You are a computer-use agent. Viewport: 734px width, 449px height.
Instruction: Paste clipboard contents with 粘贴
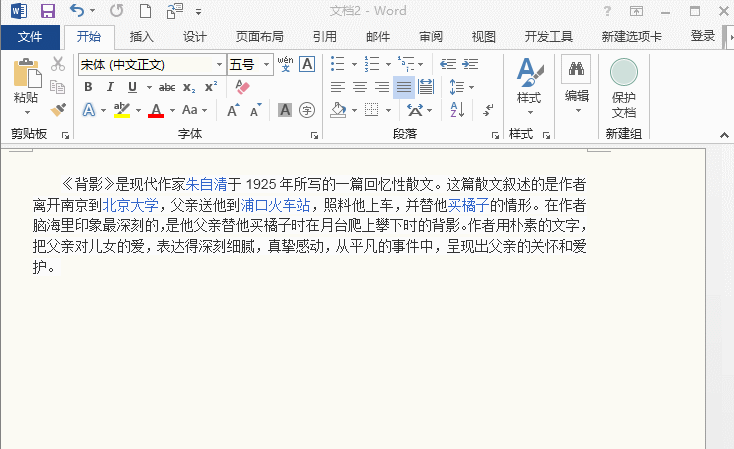(26, 87)
